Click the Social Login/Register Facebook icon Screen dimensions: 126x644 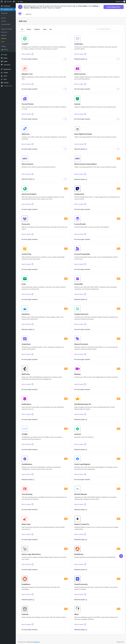77,459
